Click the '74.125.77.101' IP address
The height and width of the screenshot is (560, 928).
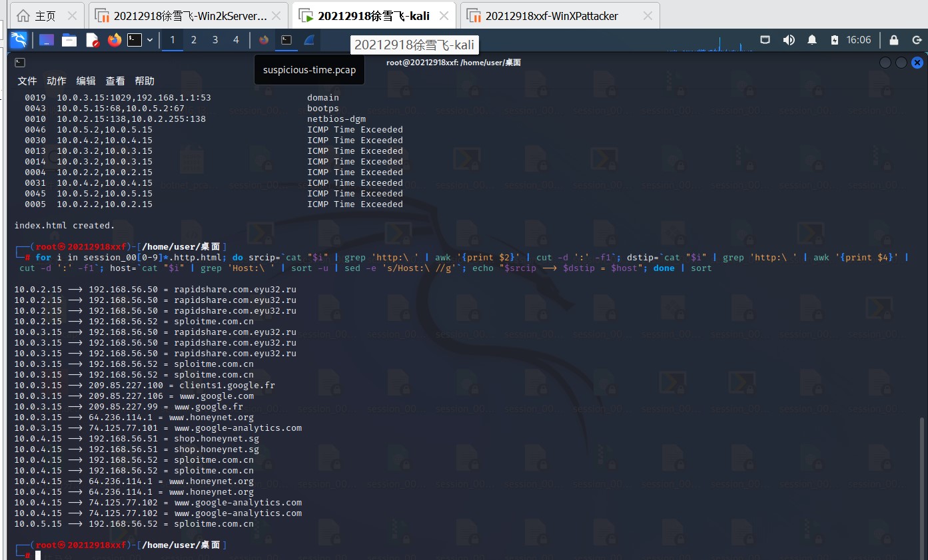123,428
